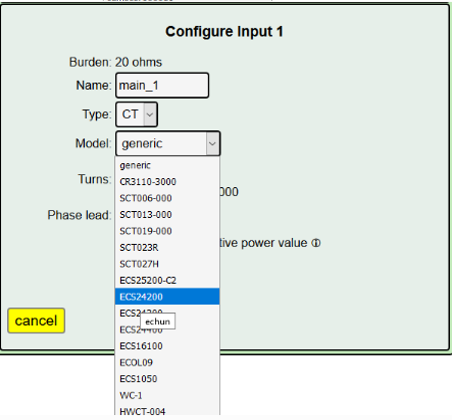Collapse the Model dropdown arrow

212,144
